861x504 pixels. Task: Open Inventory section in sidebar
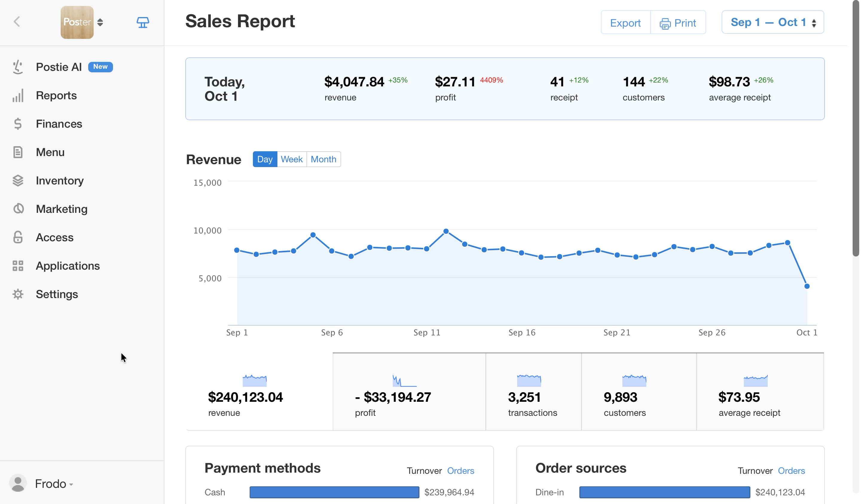pyautogui.click(x=60, y=181)
